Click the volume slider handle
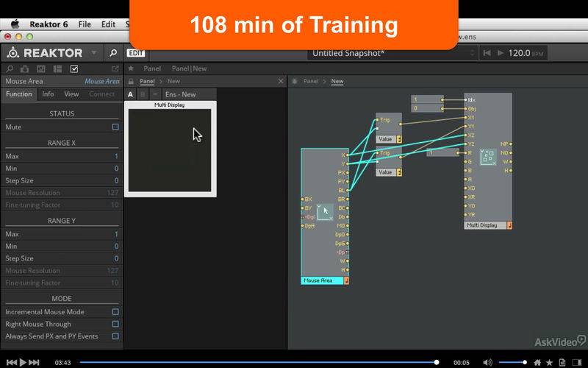The image size is (588, 368). point(525,362)
